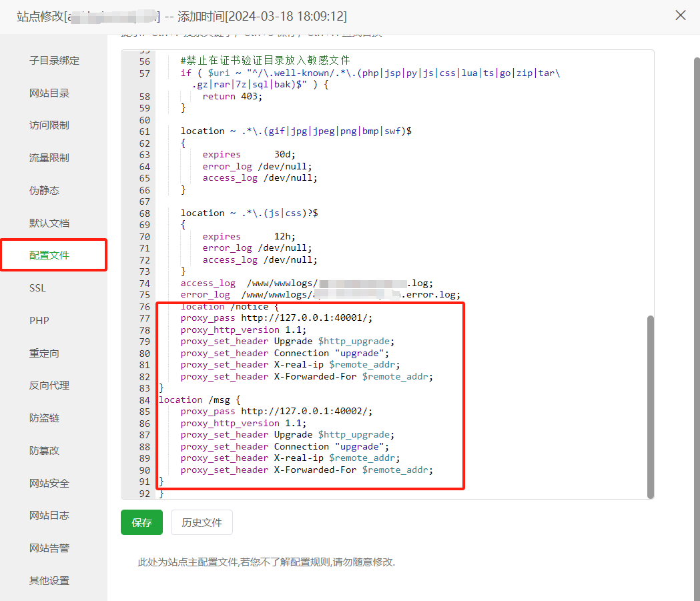The height and width of the screenshot is (601, 700).
Task: Open the 网站目录 tab
Action: click(49, 93)
